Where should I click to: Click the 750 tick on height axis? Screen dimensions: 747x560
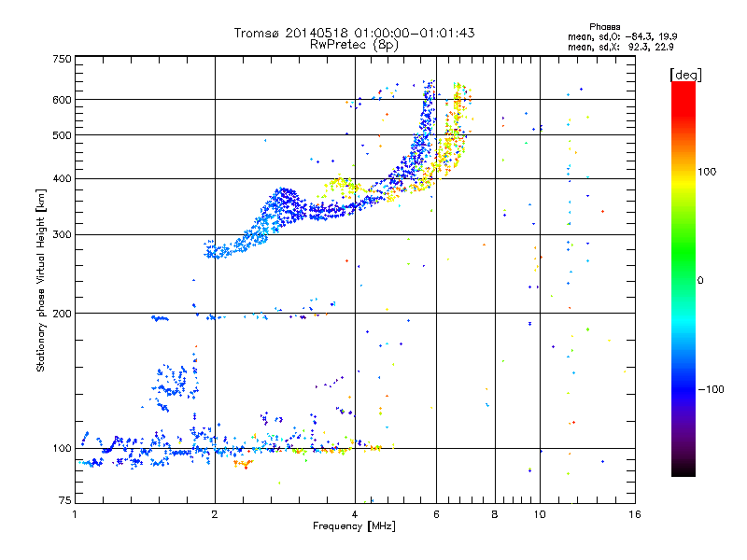click(62, 59)
